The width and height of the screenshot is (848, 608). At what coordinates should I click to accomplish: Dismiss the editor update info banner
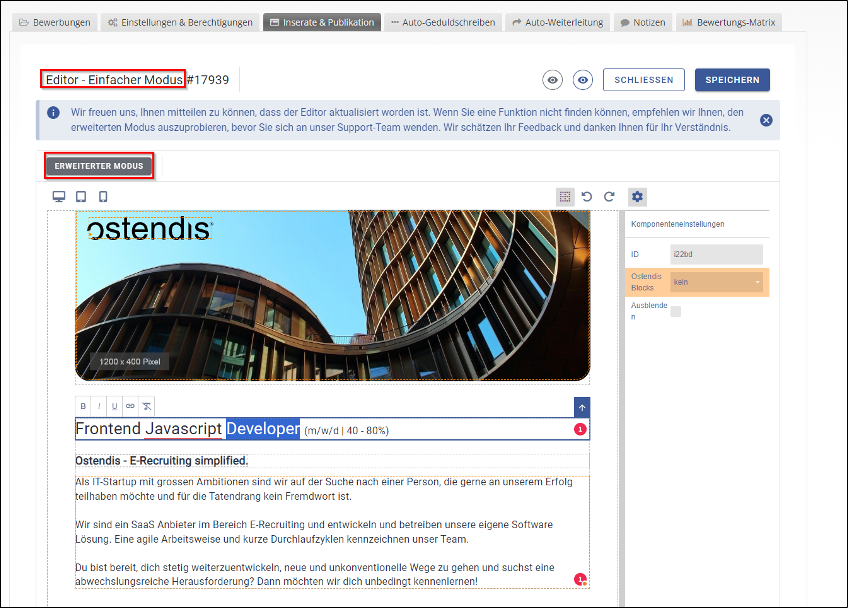[x=766, y=120]
